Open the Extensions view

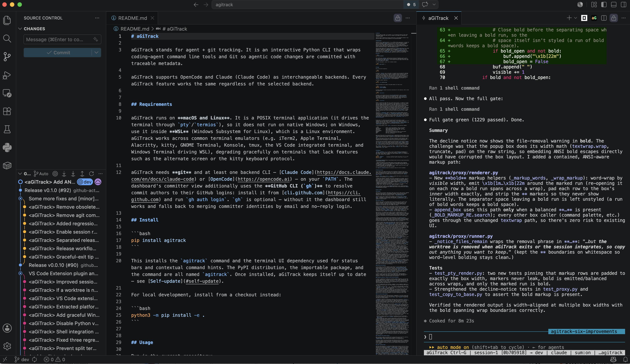7,111
